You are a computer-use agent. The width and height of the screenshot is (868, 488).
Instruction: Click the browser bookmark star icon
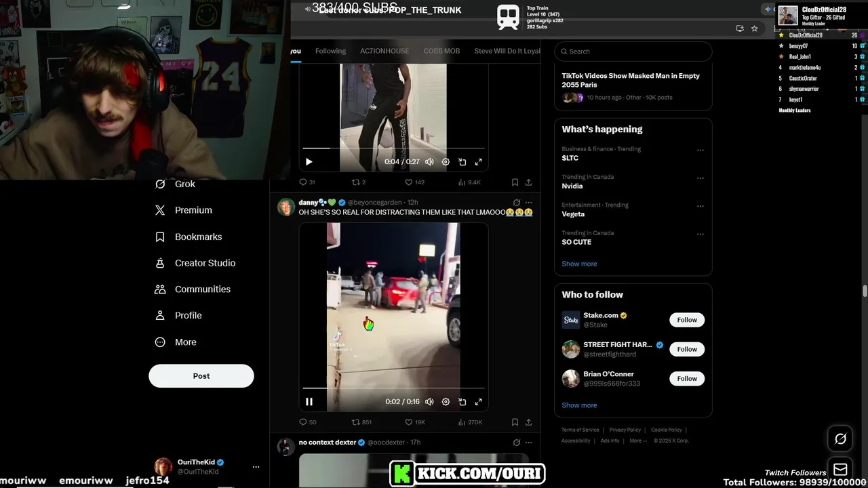[754, 28]
